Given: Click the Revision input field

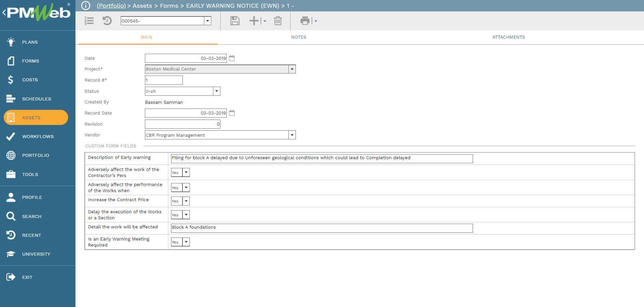Looking at the screenshot, I should pos(182,124).
